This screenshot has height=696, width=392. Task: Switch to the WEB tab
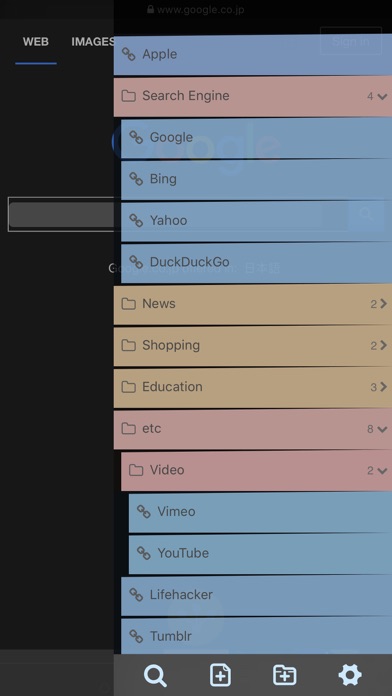click(36, 42)
